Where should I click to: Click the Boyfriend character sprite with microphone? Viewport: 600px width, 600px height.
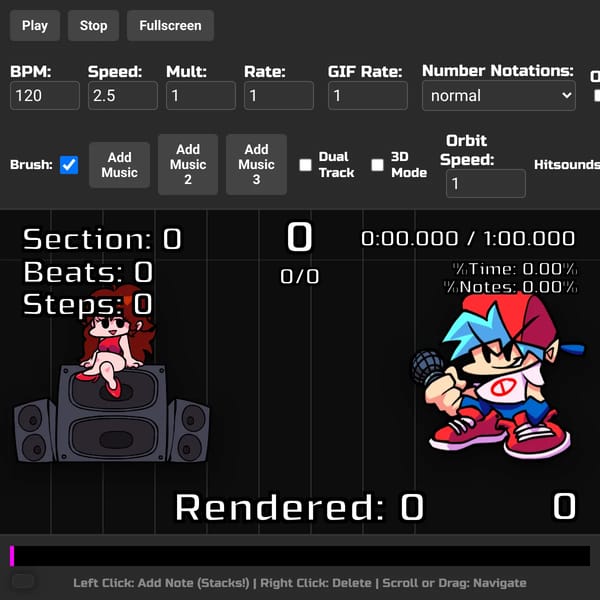coord(497,377)
